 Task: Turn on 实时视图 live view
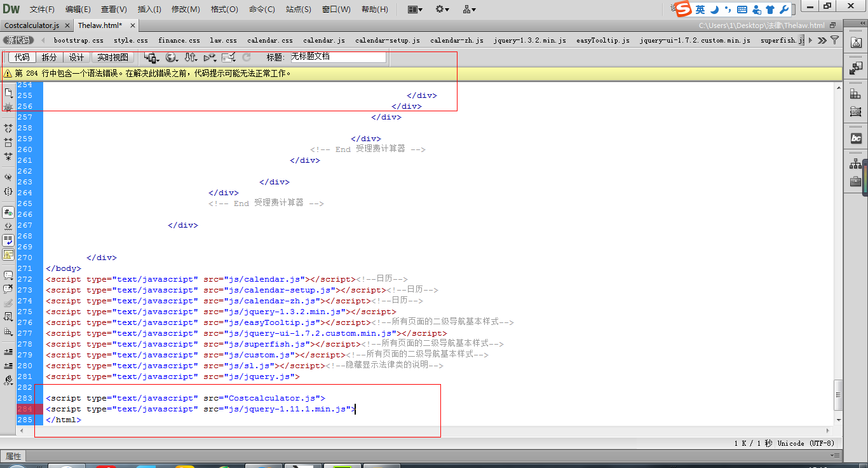(112, 57)
